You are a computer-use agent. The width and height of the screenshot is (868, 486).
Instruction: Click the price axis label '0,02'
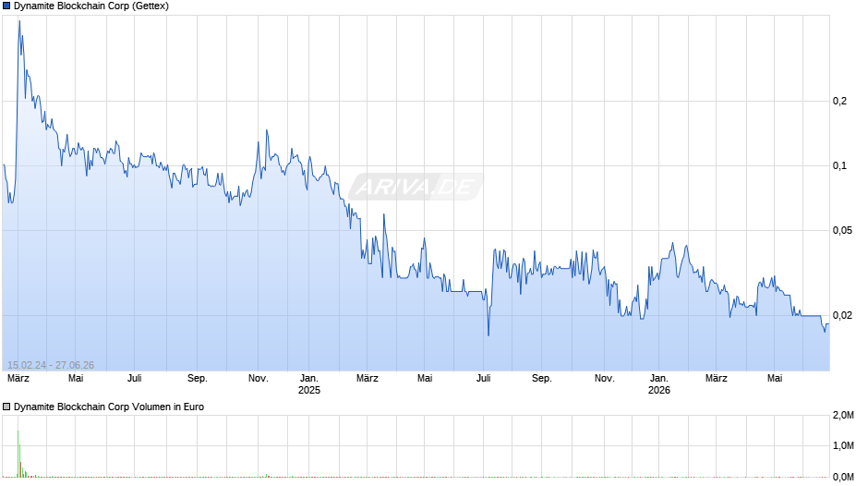click(x=842, y=315)
